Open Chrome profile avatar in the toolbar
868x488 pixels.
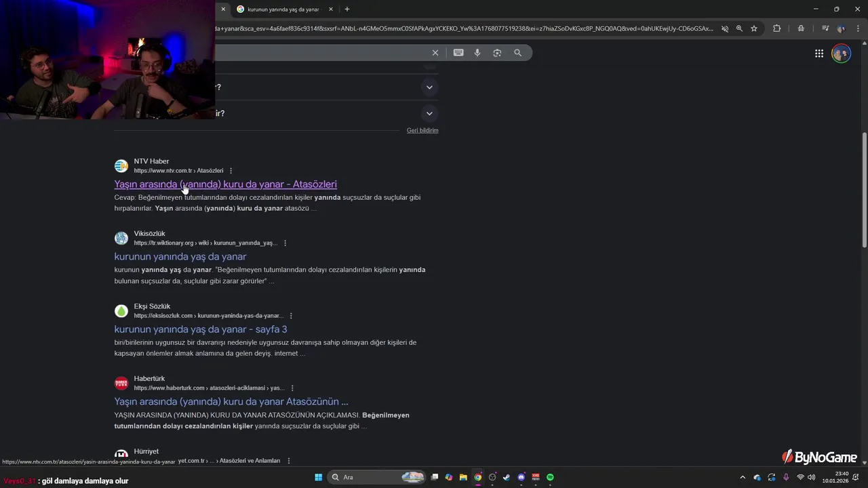(841, 28)
